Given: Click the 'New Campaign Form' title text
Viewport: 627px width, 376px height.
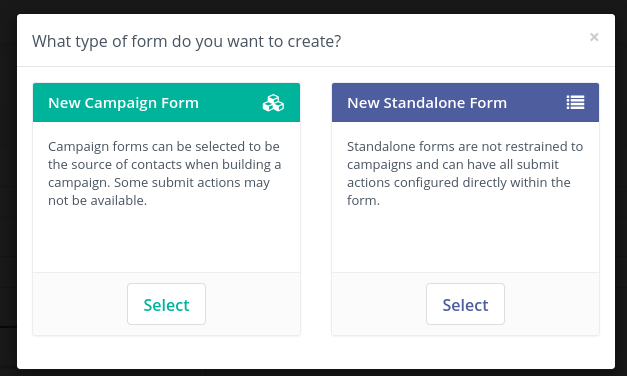Looking at the screenshot, I should coord(123,103).
